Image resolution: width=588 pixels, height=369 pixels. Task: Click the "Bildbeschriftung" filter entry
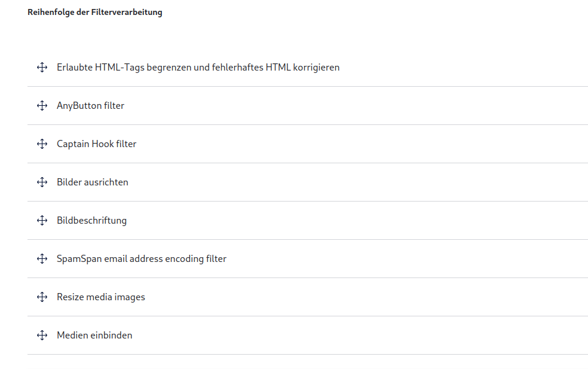[x=91, y=220]
